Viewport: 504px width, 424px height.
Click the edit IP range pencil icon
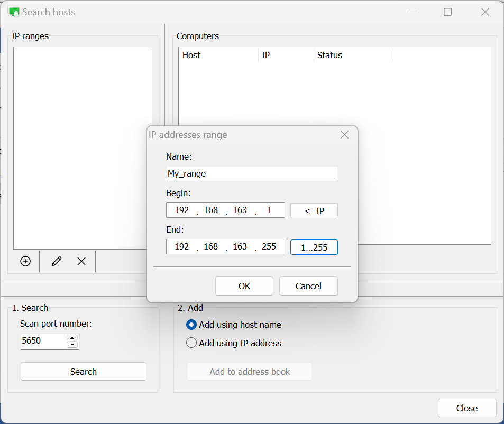pos(57,261)
